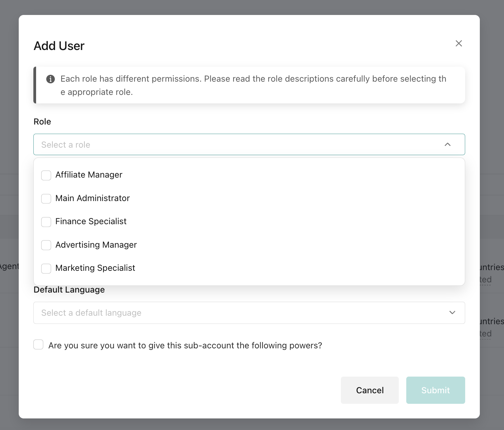
Task: Enable the Main Administrator checkbox
Action: tap(46, 199)
